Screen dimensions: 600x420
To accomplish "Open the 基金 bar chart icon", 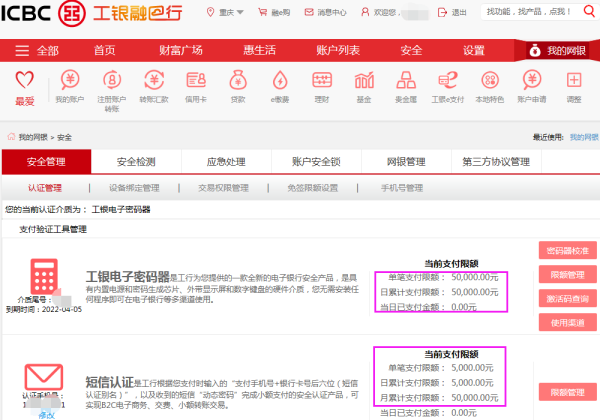I will (364, 80).
